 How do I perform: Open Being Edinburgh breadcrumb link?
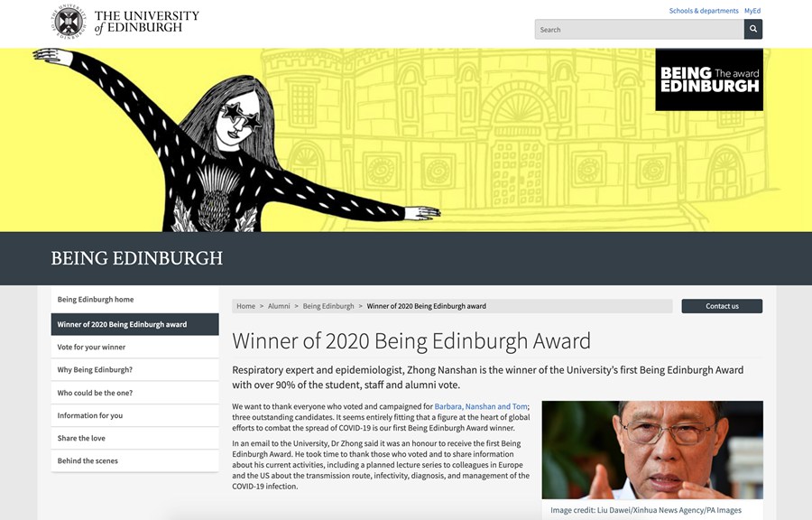click(328, 306)
